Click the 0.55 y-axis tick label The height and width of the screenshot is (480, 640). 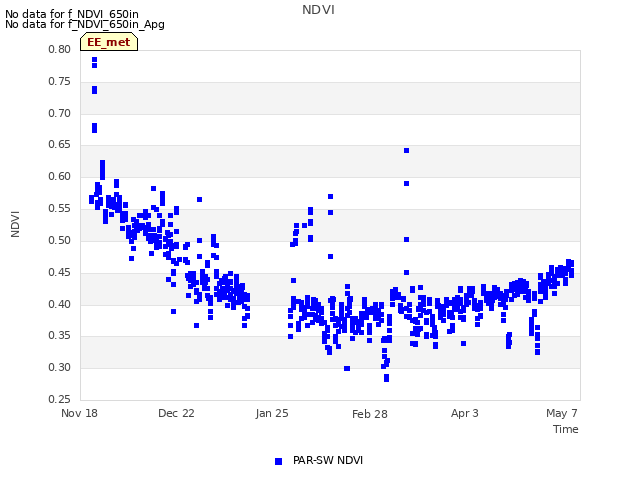pos(59,208)
